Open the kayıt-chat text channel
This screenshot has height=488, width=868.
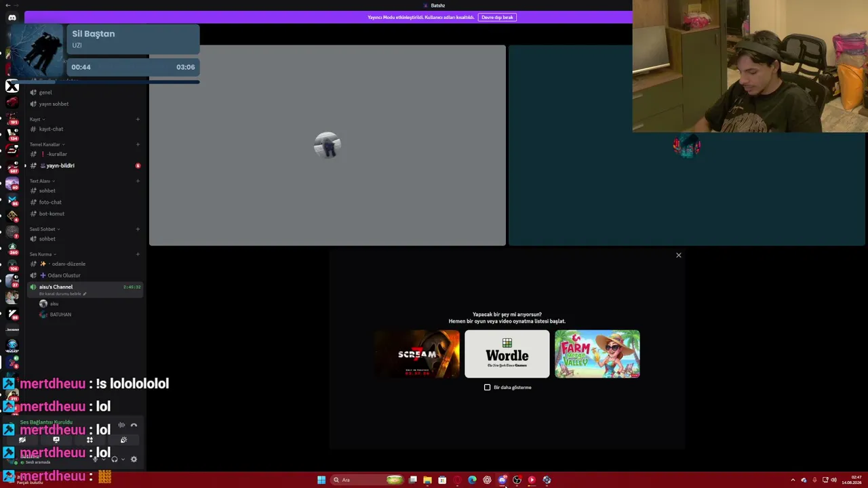(x=85, y=129)
